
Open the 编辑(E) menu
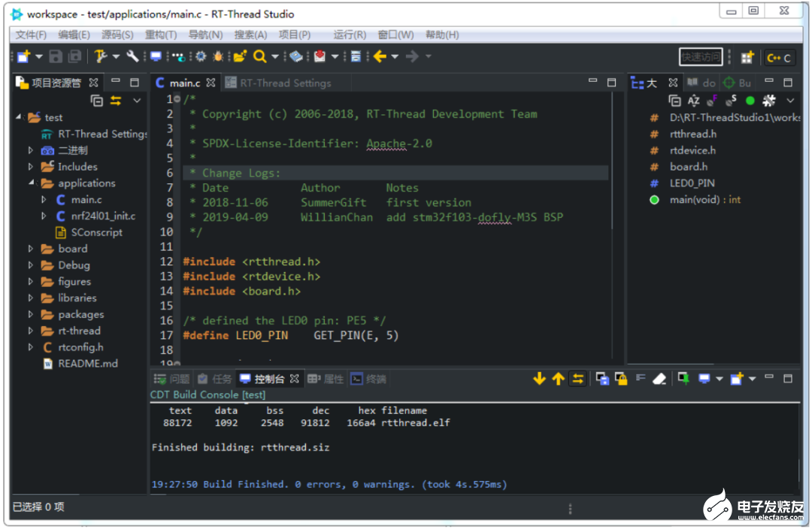click(x=74, y=35)
